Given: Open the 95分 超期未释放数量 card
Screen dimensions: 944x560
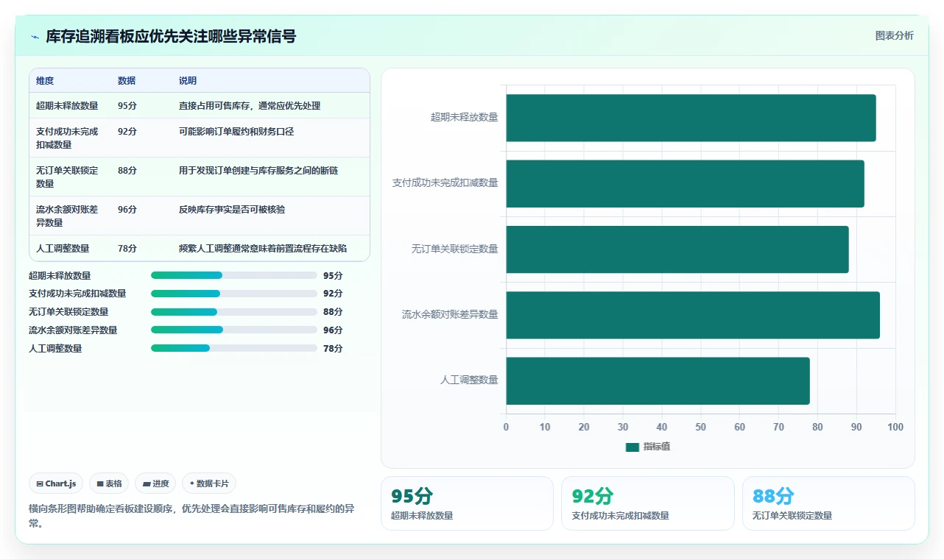Looking at the screenshot, I should point(467,503).
